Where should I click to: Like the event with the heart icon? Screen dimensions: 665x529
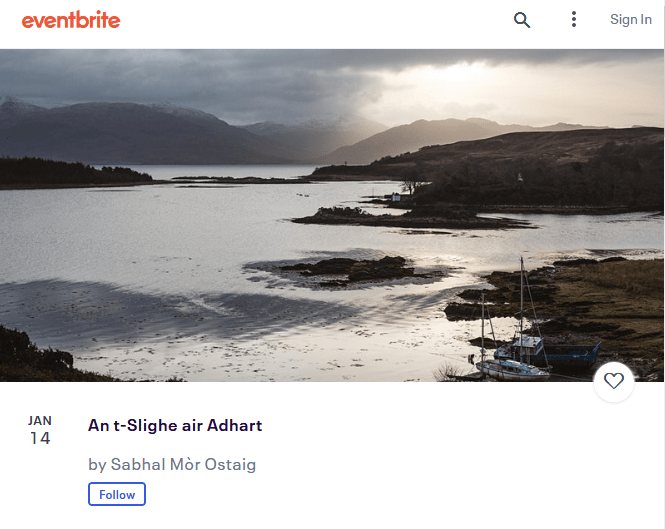pos(614,381)
